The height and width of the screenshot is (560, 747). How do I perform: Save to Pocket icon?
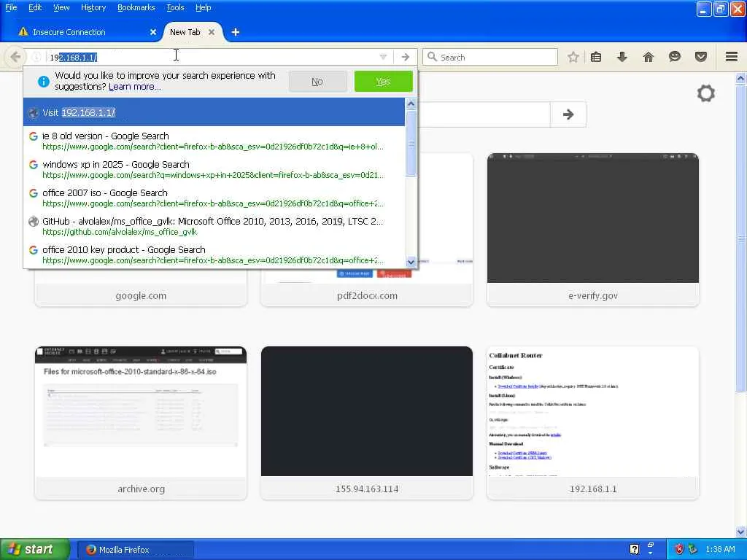coord(701,57)
